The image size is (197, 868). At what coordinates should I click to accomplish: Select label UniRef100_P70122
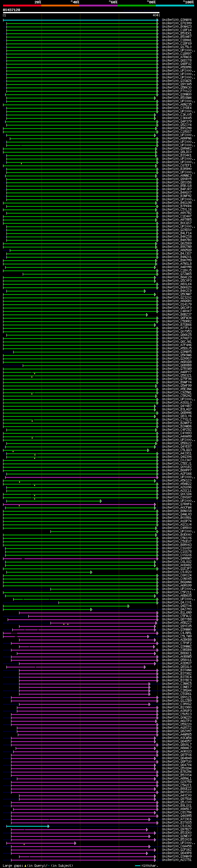[177, 91]
